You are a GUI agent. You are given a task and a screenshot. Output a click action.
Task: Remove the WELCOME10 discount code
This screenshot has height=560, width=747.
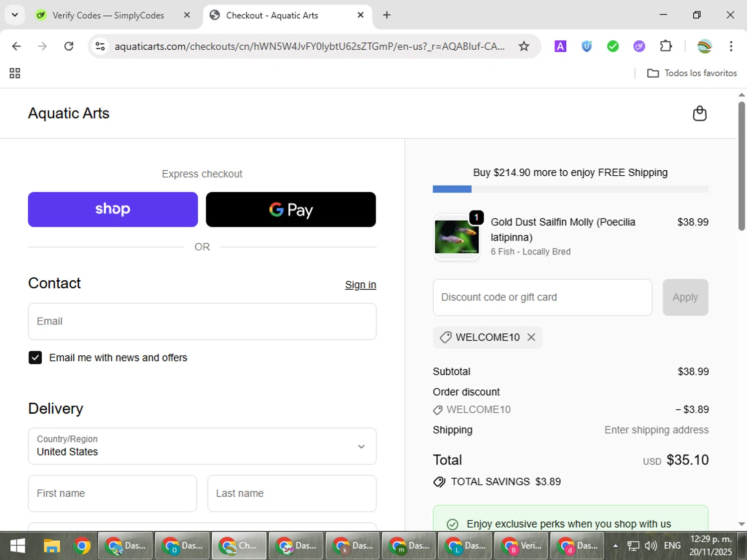pyautogui.click(x=531, y=337)
